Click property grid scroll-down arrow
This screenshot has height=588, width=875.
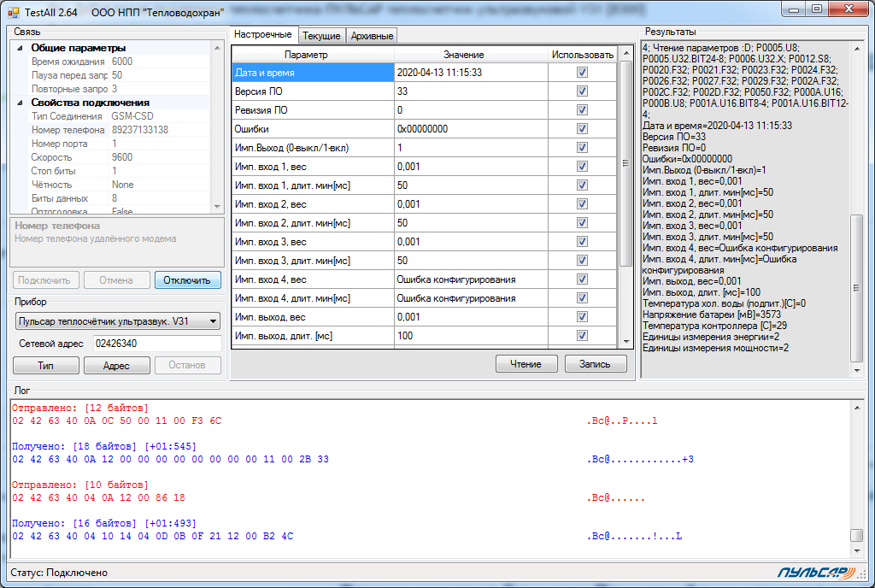click(218, 207)
